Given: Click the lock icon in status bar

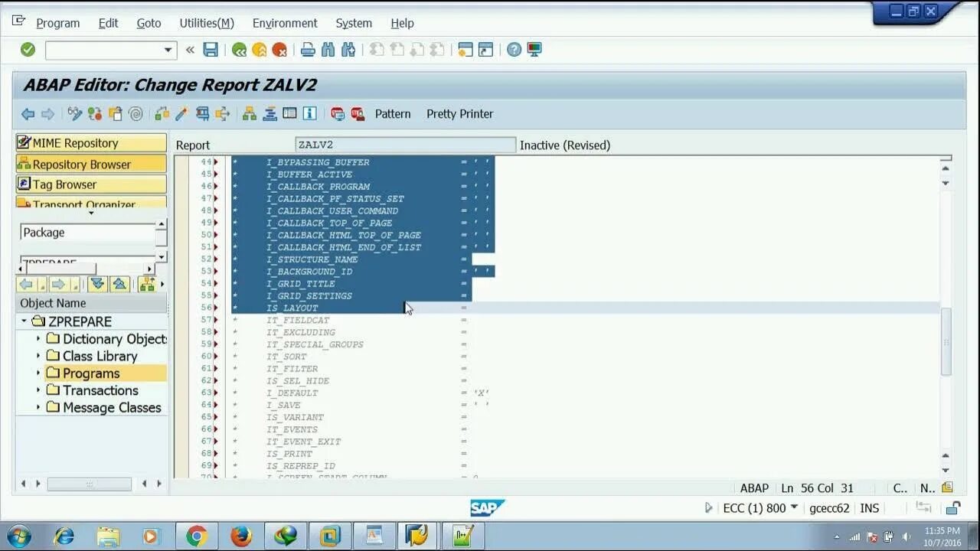Looking at the screenshot, I should (953, 508).
